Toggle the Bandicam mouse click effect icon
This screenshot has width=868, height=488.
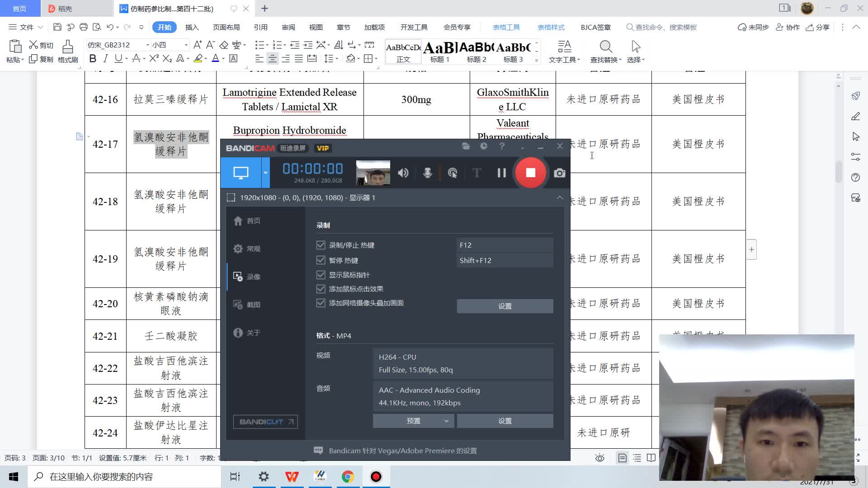(452, 173)
